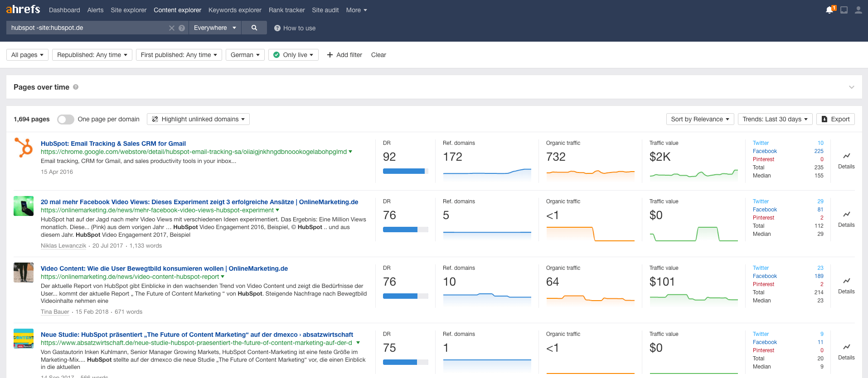Open Republished: Any time dropdown

point(92,55)
